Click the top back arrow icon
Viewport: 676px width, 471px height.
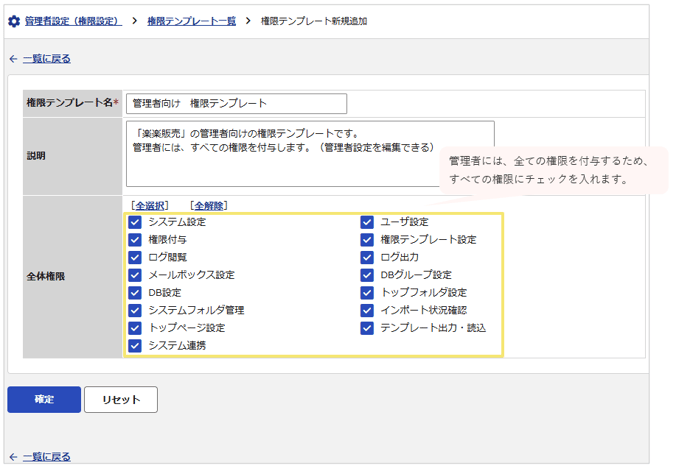(13, 59)
